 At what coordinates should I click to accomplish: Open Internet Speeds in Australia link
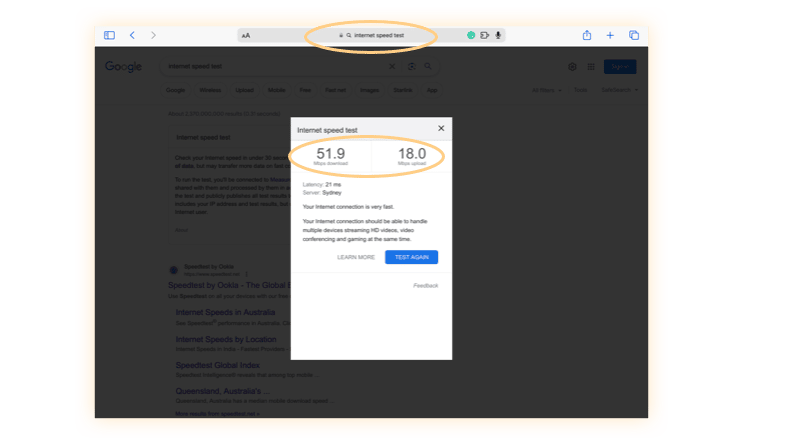pos(225,312)
